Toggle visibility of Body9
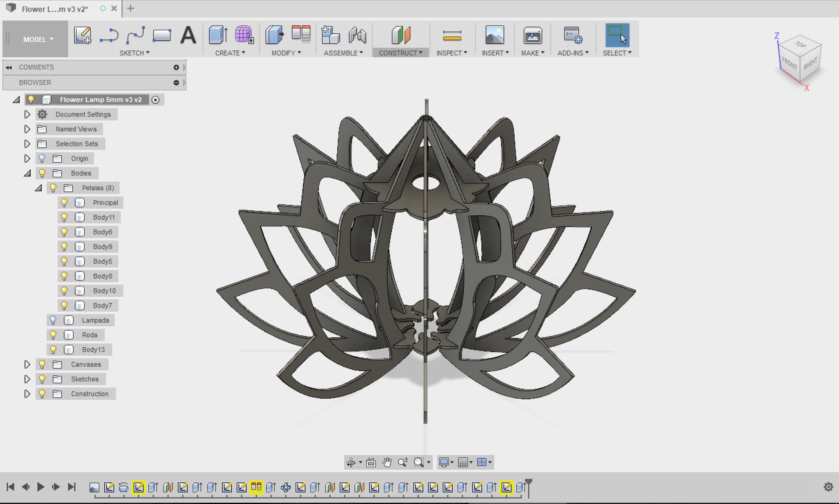Viewport: 839px width, 504px height. pyautogui.click(x=64, y=247)
